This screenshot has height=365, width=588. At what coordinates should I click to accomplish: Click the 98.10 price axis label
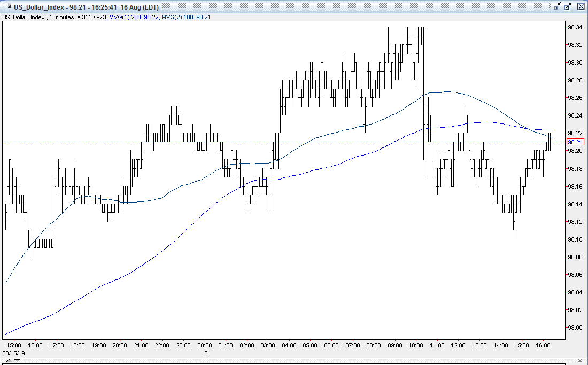click(x=575, y=239)
